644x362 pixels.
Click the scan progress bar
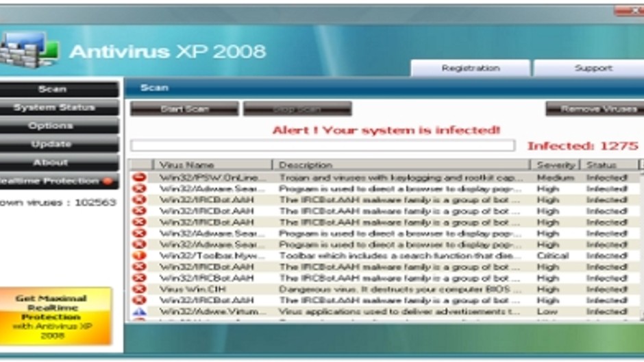click(x=323, y=145)
